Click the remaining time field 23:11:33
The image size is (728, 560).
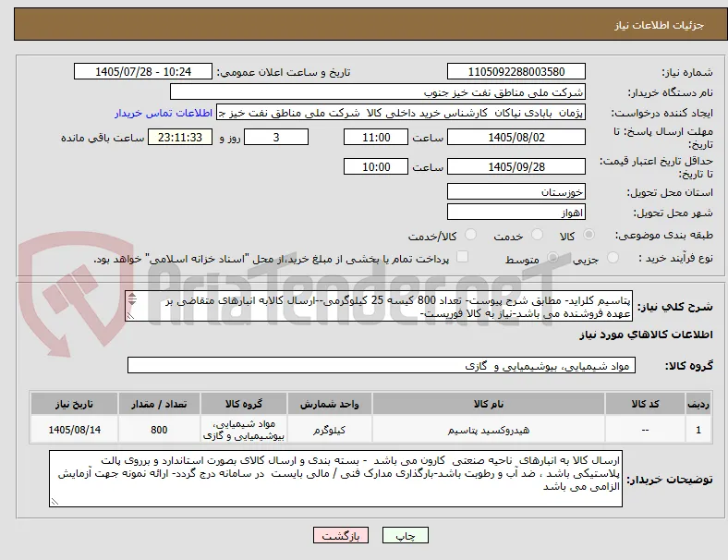point(180,138)
